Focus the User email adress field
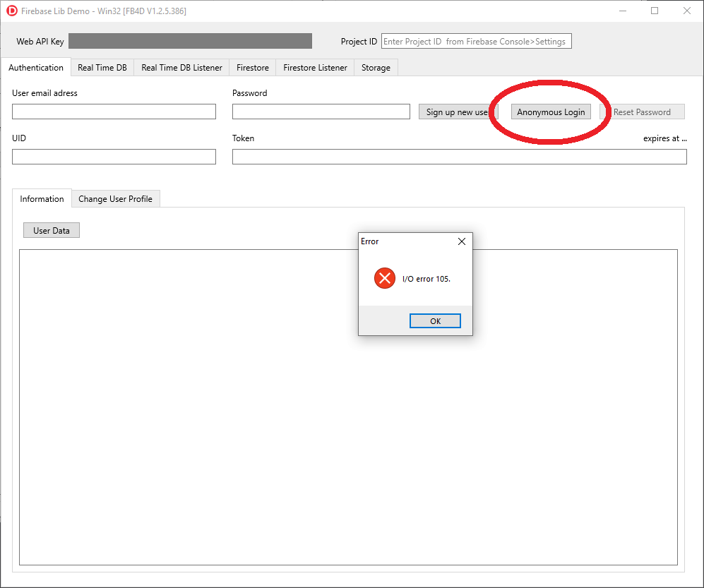Image resolution: width=704 pixels, height=588 pixels. 114,112
